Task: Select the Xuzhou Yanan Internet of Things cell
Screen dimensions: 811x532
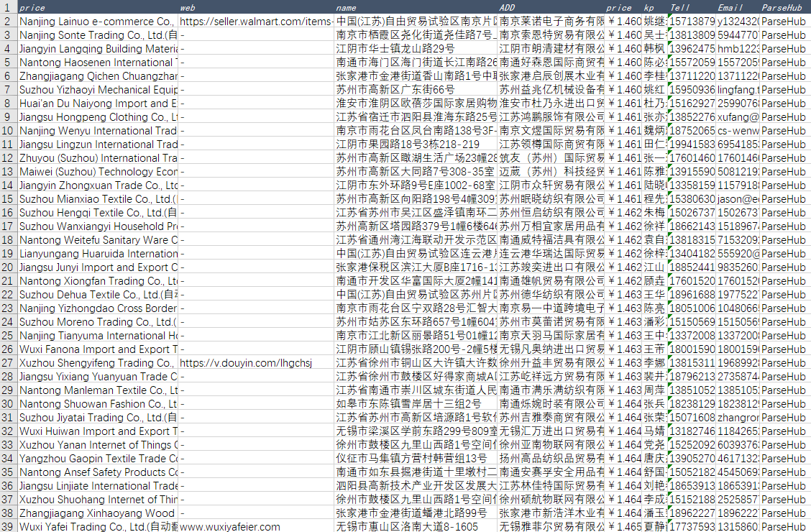Action: click(98, 444)
